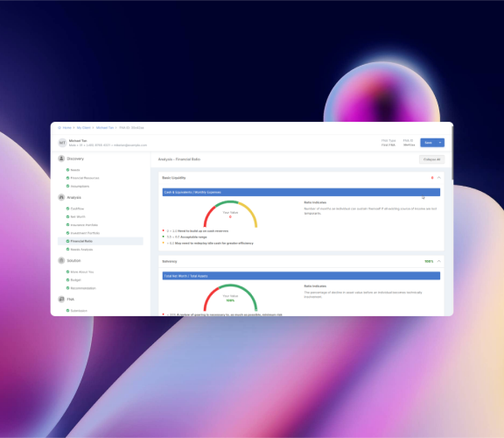
Task: Click the Collapse All button
Action: tap(431, 159)
